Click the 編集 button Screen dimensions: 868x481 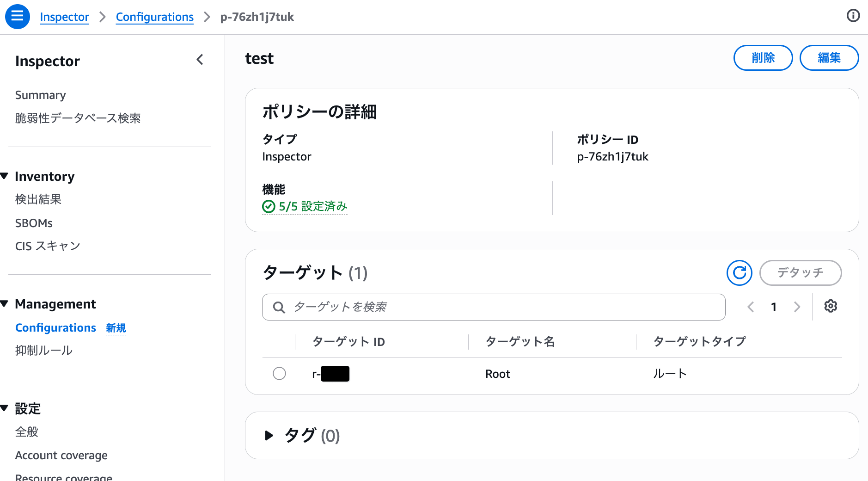(x=829, y=58)
